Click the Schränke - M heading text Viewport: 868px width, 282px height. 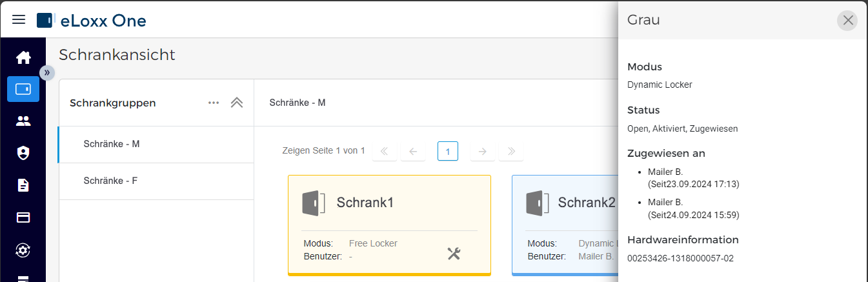(x=298, y=103)
